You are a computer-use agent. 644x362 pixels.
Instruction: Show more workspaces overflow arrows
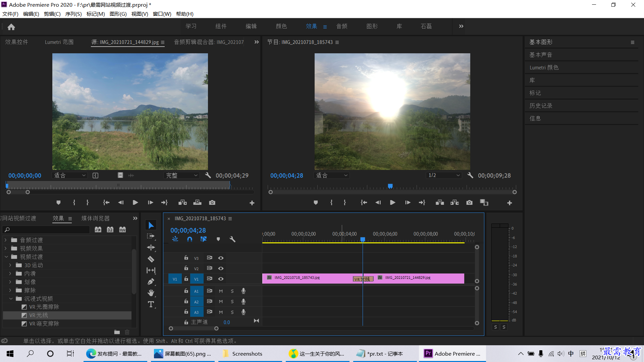(x=461, y=26)
